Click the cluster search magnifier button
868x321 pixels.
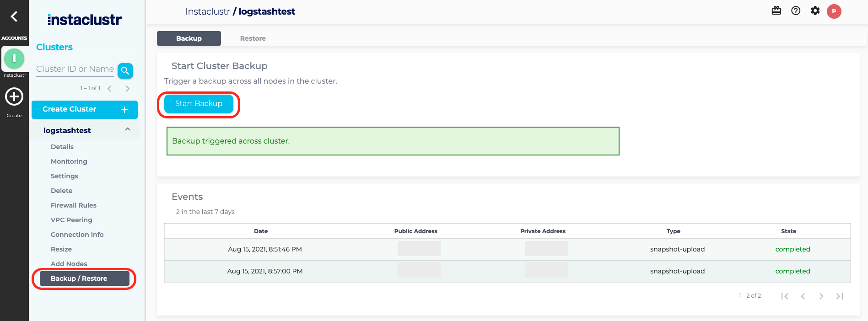tap(125, 71)
